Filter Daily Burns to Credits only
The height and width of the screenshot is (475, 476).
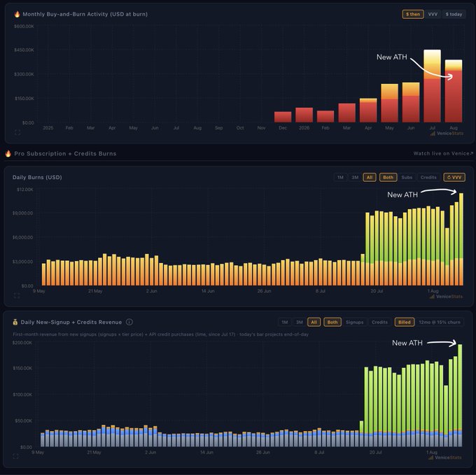click(428, 178)
